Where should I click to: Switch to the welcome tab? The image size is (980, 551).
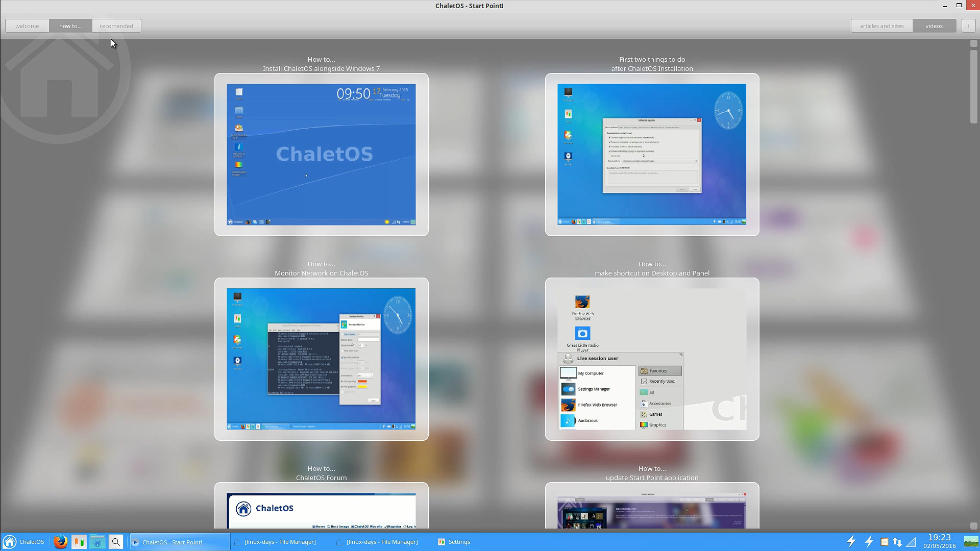pos(27,26)
